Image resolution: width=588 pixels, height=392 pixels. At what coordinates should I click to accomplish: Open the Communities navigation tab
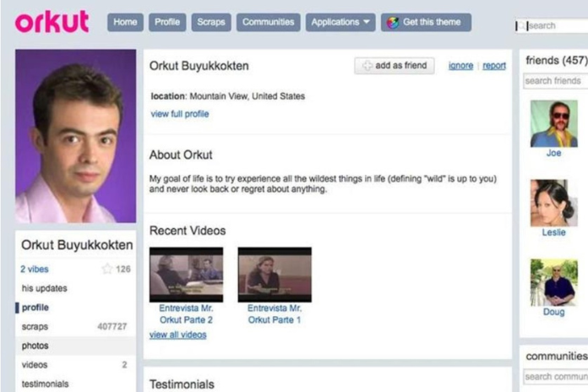coord(268,23)
